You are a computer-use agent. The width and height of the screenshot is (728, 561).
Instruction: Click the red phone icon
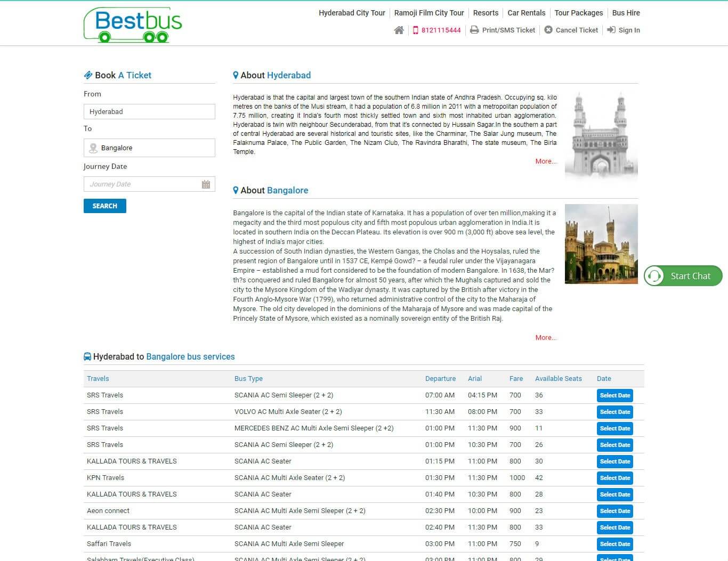tap(416, 30)
